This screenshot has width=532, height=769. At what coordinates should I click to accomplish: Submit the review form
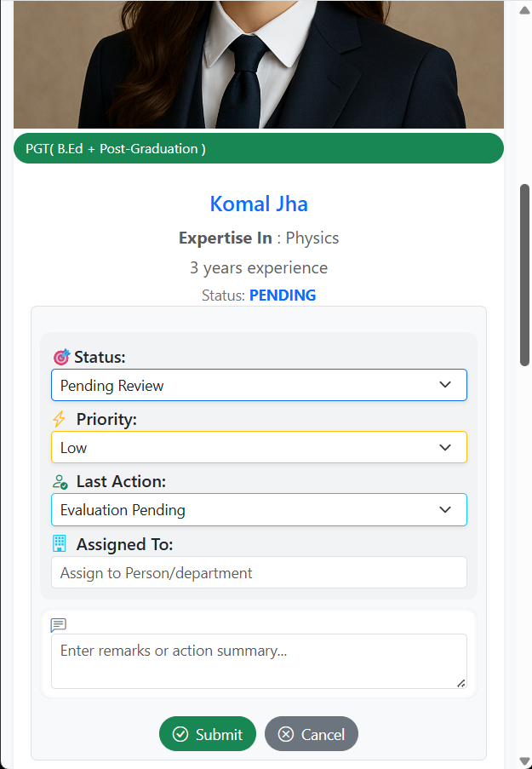(x=207, y=734)
